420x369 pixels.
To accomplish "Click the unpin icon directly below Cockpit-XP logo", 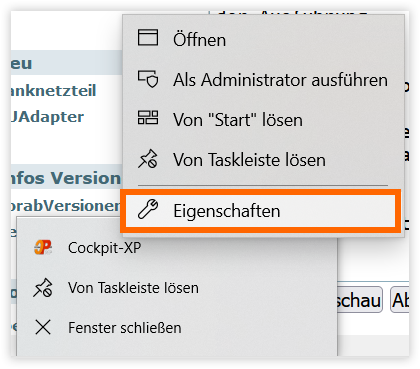I will point(43,288).
